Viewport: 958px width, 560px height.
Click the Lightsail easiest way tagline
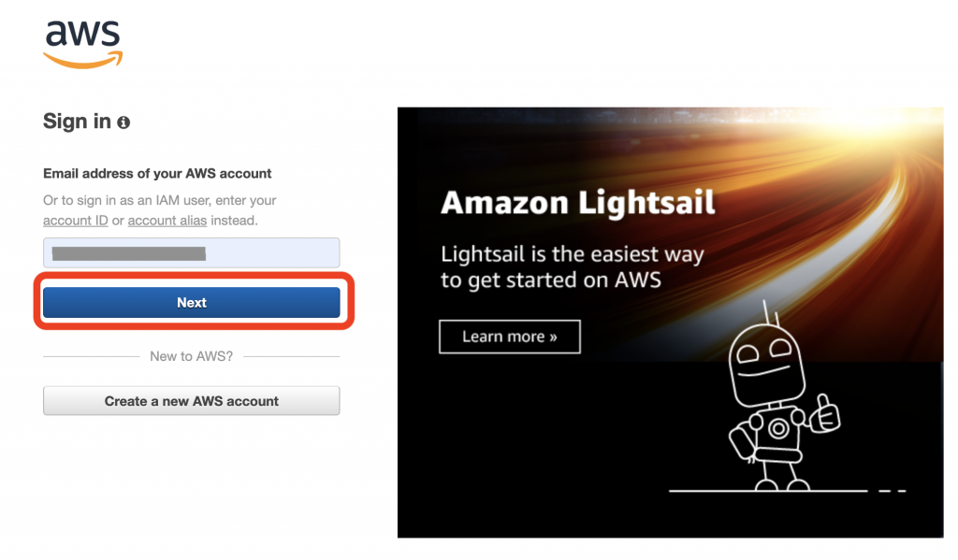click(572, 266)
